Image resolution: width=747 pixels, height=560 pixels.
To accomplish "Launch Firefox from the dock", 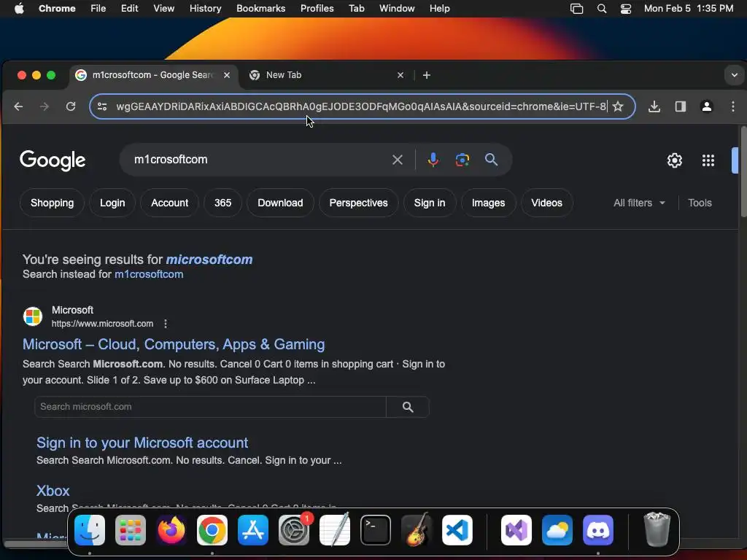I will click(x=171, y=530).
